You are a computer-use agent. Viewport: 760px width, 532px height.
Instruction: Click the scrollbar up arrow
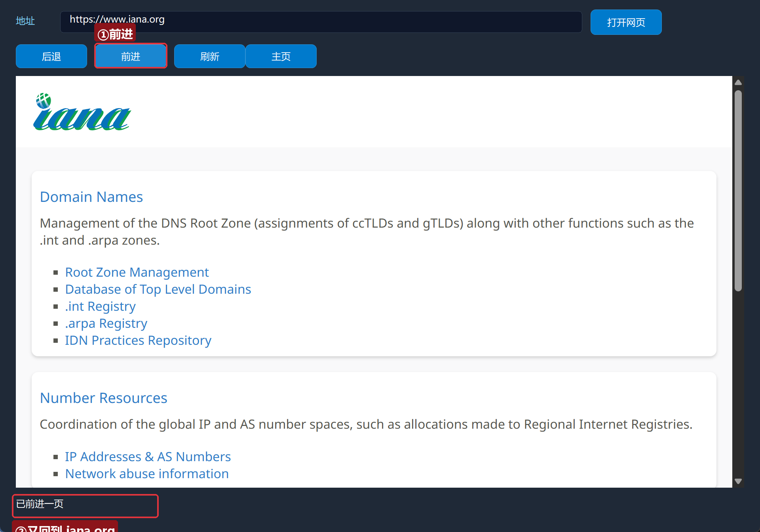(x=738, y=82)
